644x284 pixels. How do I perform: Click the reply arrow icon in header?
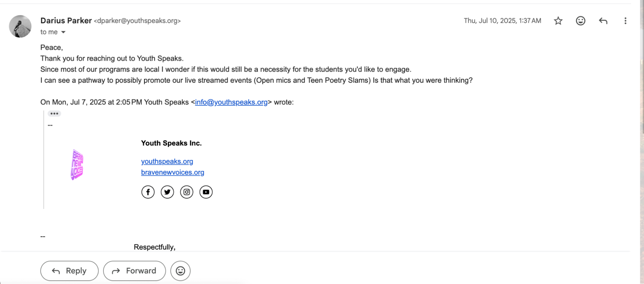[603, 21]
